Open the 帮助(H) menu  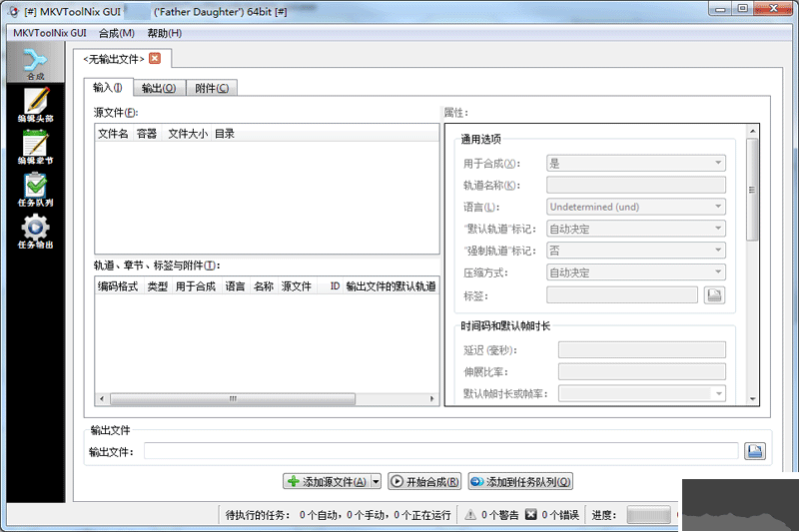[x=165, y=33]
